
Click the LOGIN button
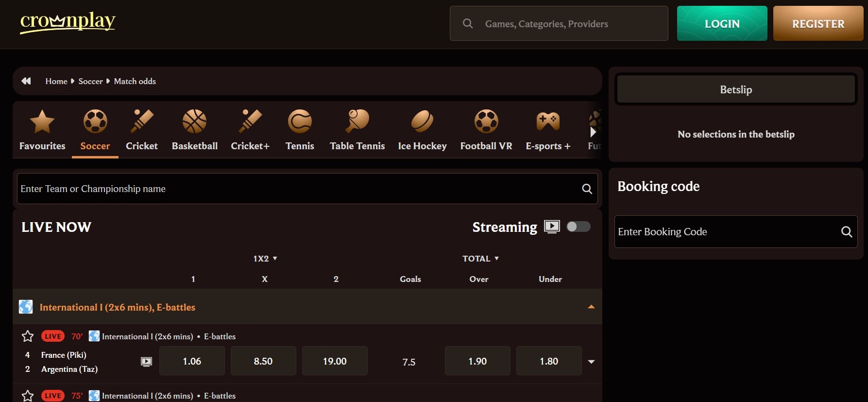pos(722,23)
